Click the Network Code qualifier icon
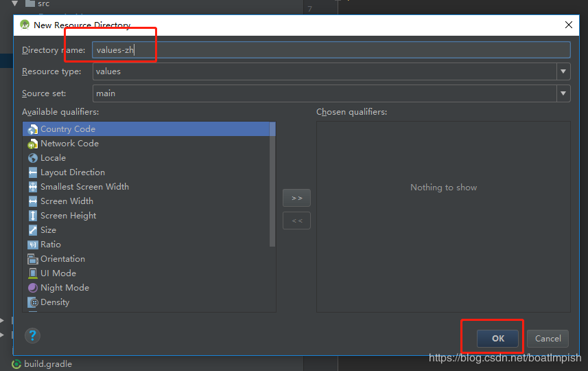The height and width of the screenshot is (371, 588). (33, 144)
